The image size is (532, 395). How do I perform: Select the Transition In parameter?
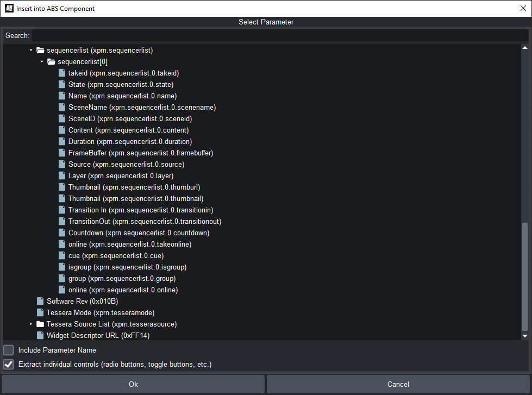click(x=140, y=210)
